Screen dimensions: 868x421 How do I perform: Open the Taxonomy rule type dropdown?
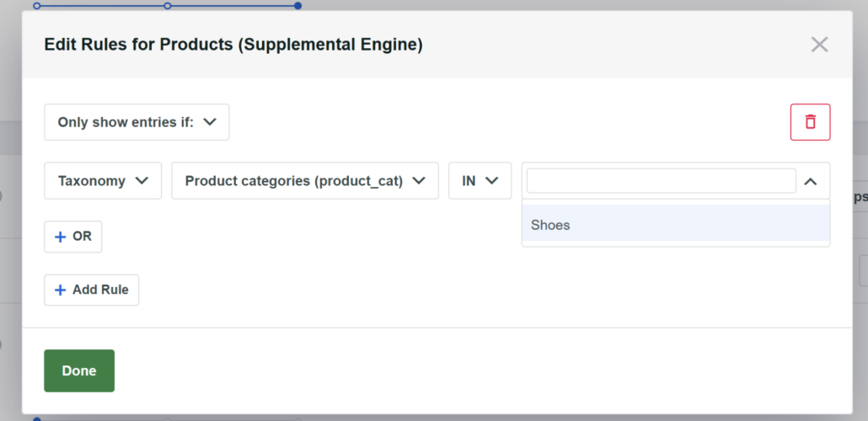click(102, 180)
